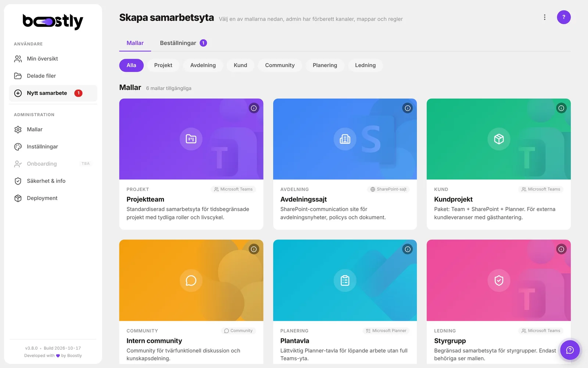Screen dimensions: 588x368
Task: Click the shield icon on Styrgrupp banner
Action: [x=499, y=281]
